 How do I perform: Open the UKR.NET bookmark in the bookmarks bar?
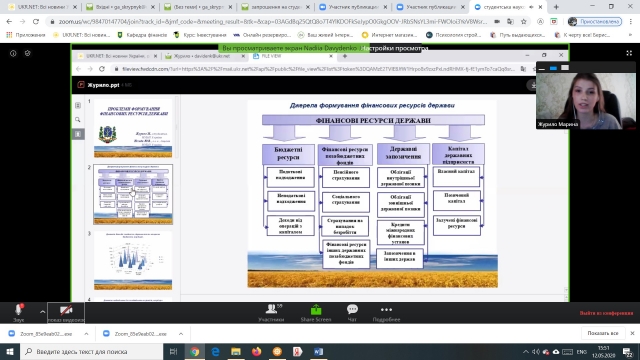pos(82,35)
